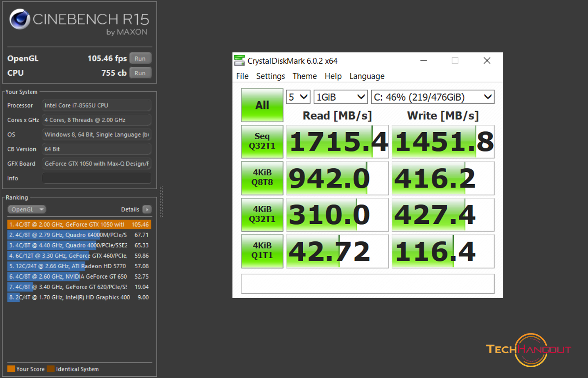Select ranking row 8 Intel HD Graphics 400
The width and height of the screenshot is (588, 378).
tap(79, 297)
